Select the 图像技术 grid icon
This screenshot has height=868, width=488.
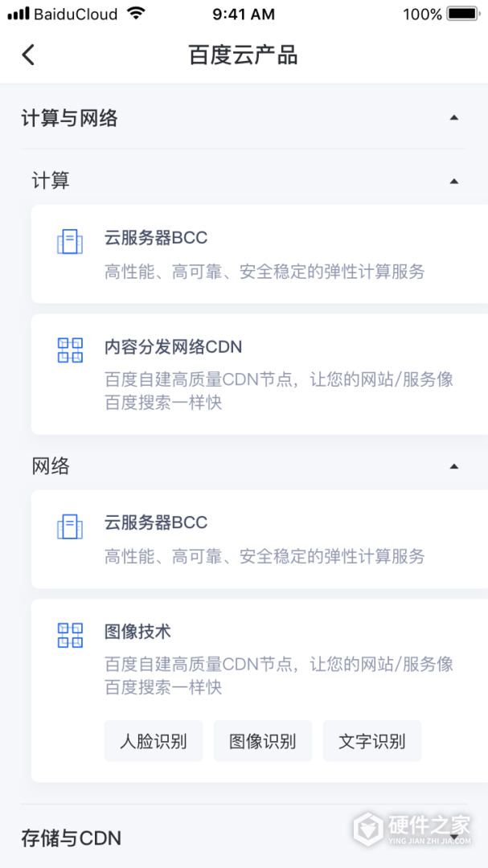pos(70,635)
